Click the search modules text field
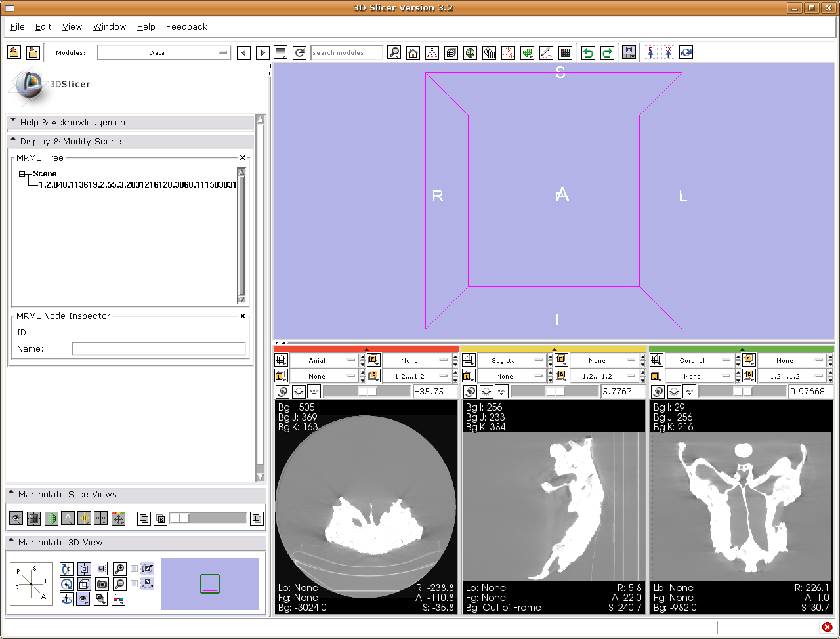The height and width of the screenshot is (639, 840). (346, 52)
